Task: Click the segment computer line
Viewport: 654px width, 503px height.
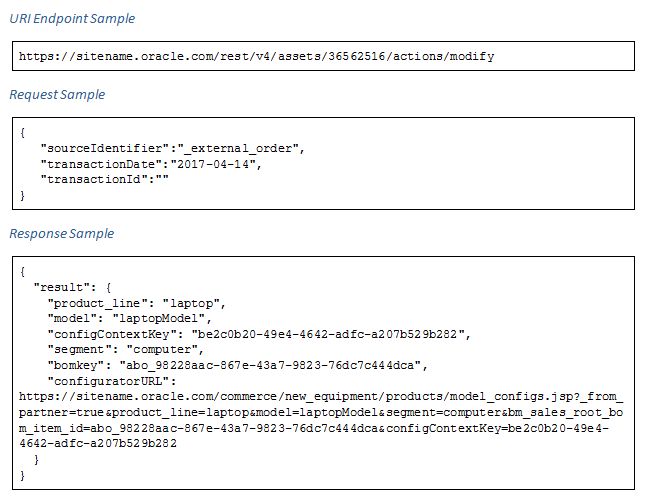Action: [x=125, y=349]
